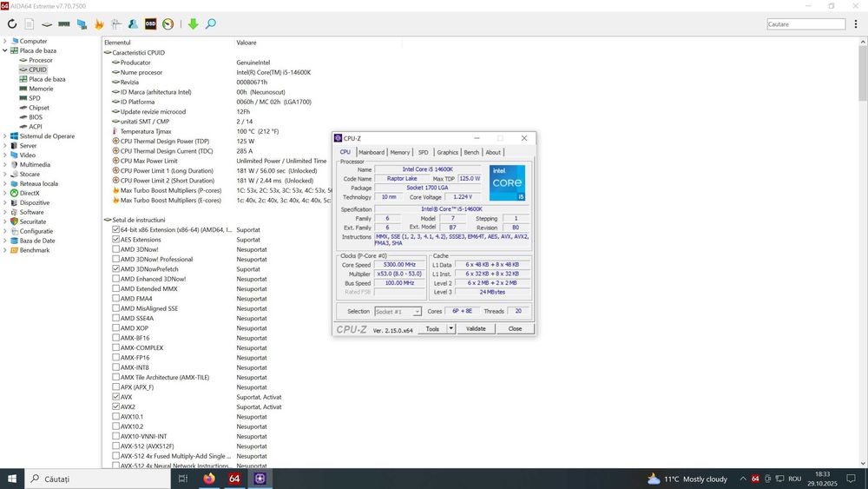Open the three-dot menu in AIDA64
This screenshot has height=489, width=868.
856,23
